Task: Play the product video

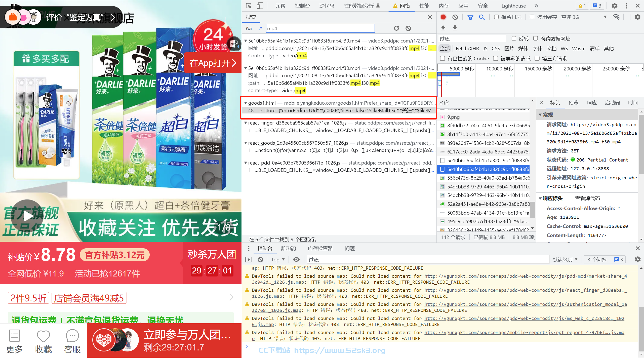Action: 27,215
